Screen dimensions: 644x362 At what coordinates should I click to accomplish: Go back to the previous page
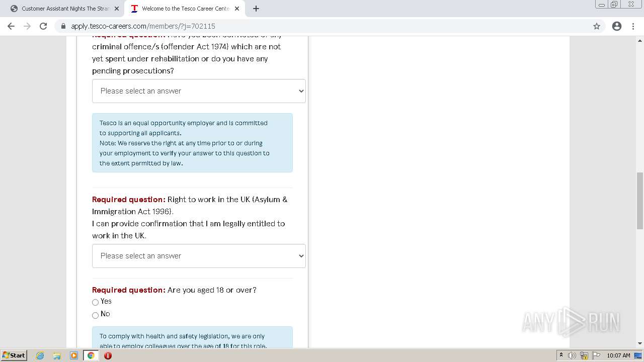tap(11, 26)
